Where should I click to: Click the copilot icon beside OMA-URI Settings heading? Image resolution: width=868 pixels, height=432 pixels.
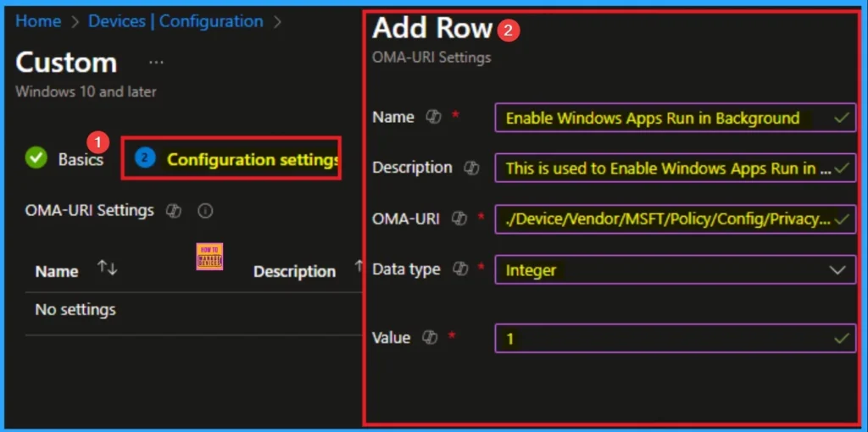point(174,210)
